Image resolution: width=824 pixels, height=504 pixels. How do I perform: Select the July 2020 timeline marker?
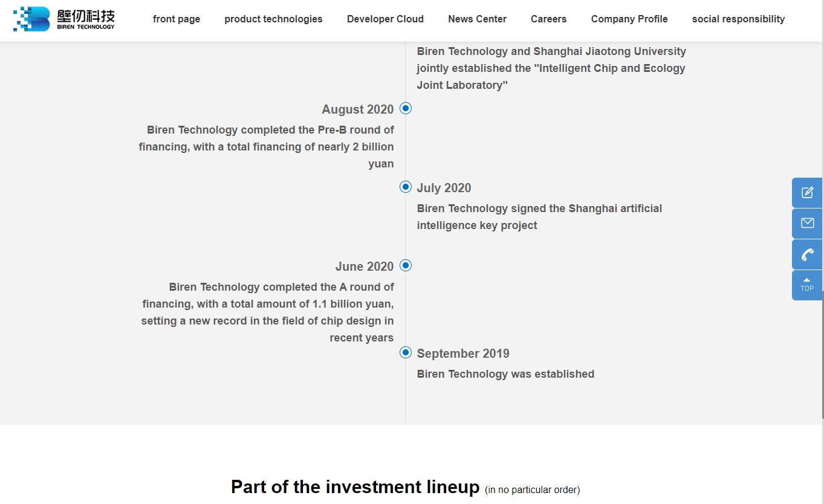[406, 187]
